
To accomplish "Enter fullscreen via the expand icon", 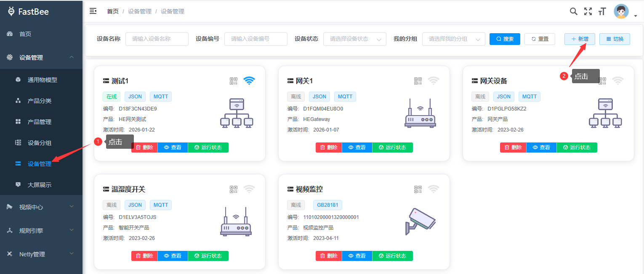I will 588,11.
